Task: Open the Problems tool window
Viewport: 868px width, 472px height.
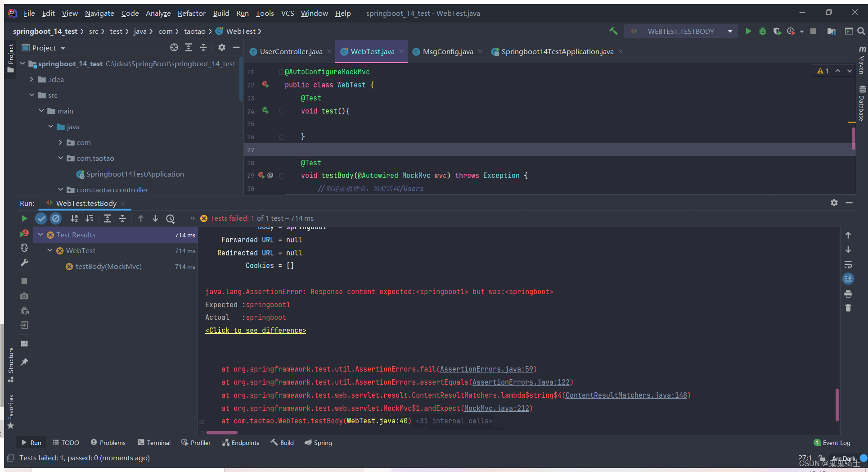Action: (x=108, y=443)
